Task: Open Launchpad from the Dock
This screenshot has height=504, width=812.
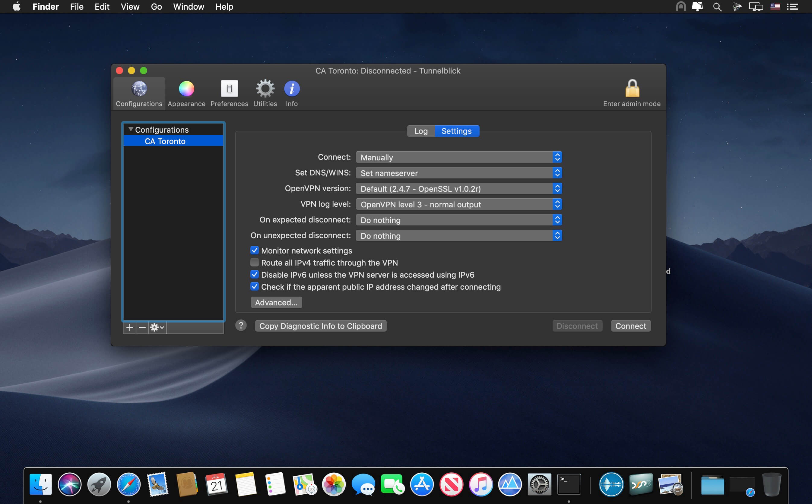Action: tap(99, 484)
